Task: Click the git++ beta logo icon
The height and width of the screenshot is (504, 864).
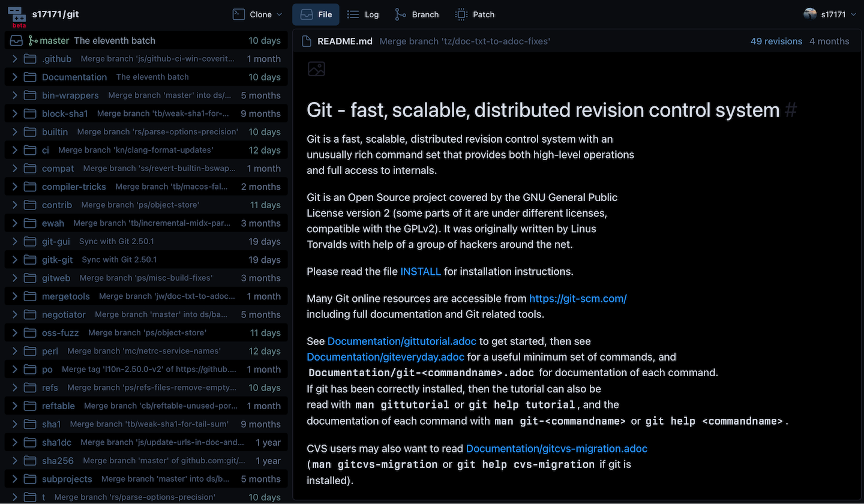Action: [x=16, y=17]
